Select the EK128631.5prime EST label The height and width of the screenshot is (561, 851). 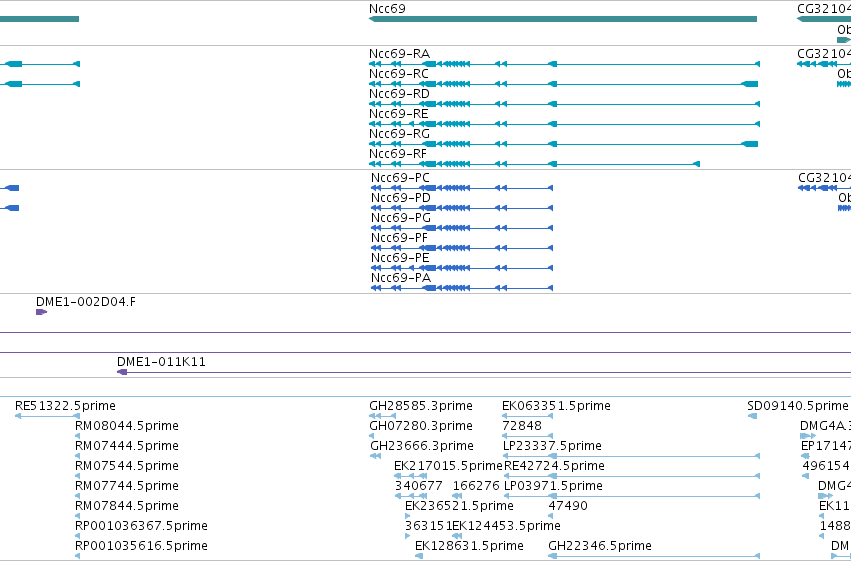pos(469,546)
